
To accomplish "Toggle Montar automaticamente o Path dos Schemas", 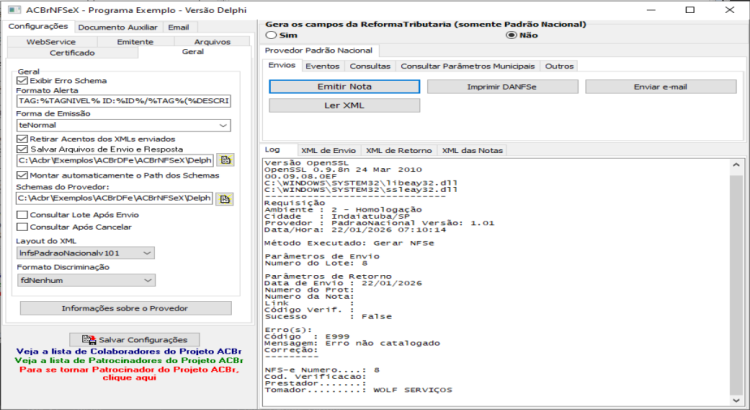I will coord(22,176).
